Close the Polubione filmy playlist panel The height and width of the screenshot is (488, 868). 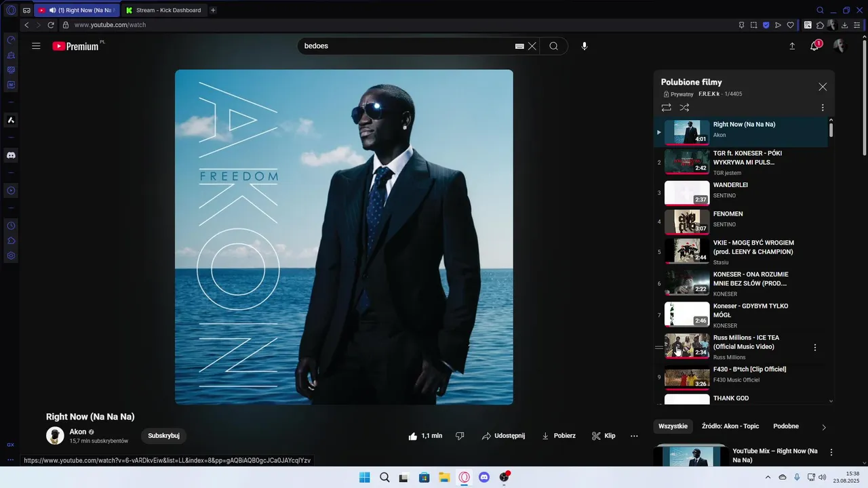823,87
